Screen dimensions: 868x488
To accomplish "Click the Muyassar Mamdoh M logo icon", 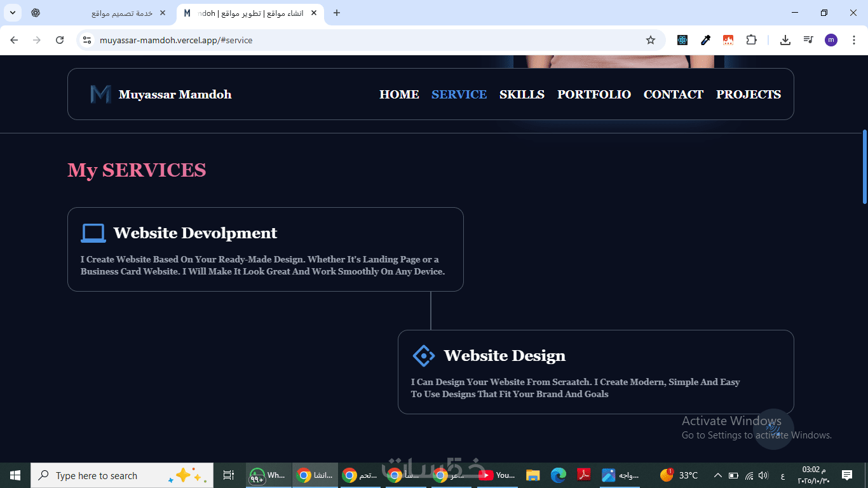I will pos(100,94).
